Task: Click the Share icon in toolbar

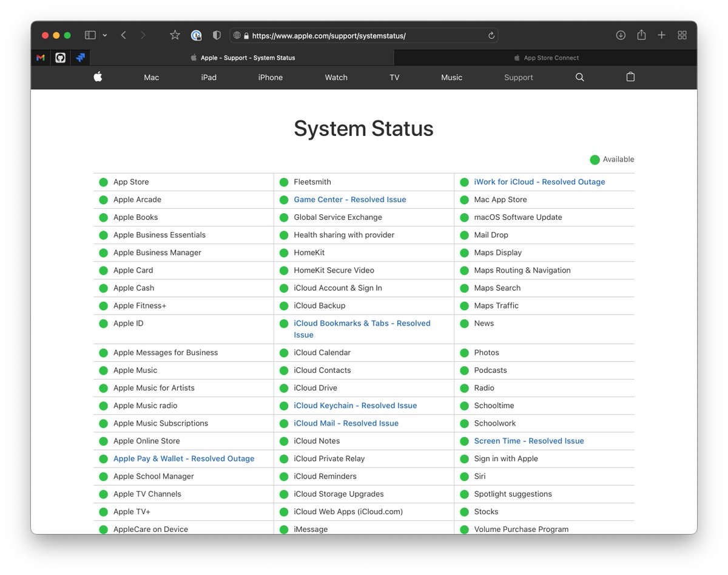Action: (x=641, y=35)
